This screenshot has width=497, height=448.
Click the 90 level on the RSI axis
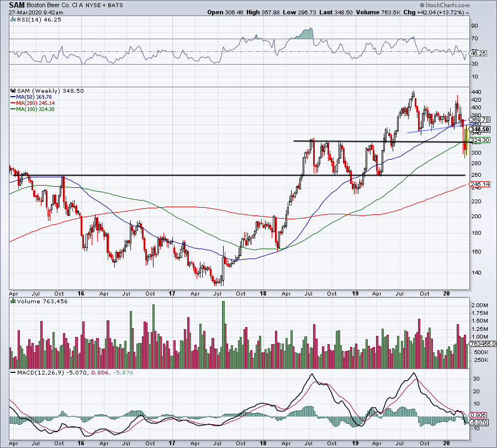coord(475,25)
